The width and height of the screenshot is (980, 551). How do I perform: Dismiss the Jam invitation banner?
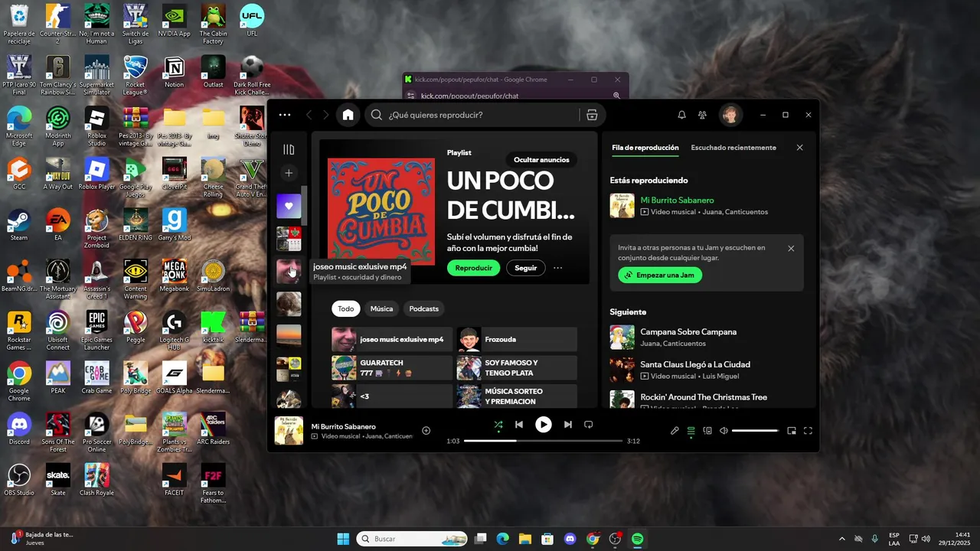pyautogui.click(x=791, y=249)
